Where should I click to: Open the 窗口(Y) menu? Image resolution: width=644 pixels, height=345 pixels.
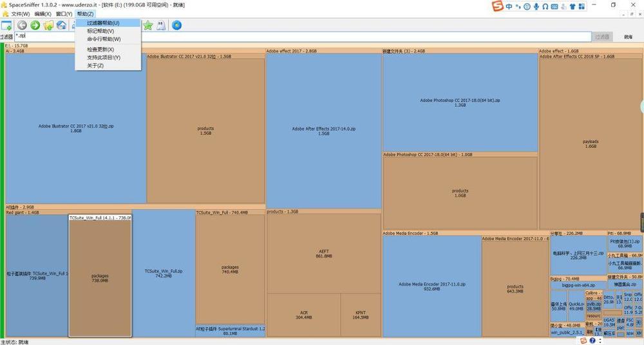(64, 14)
